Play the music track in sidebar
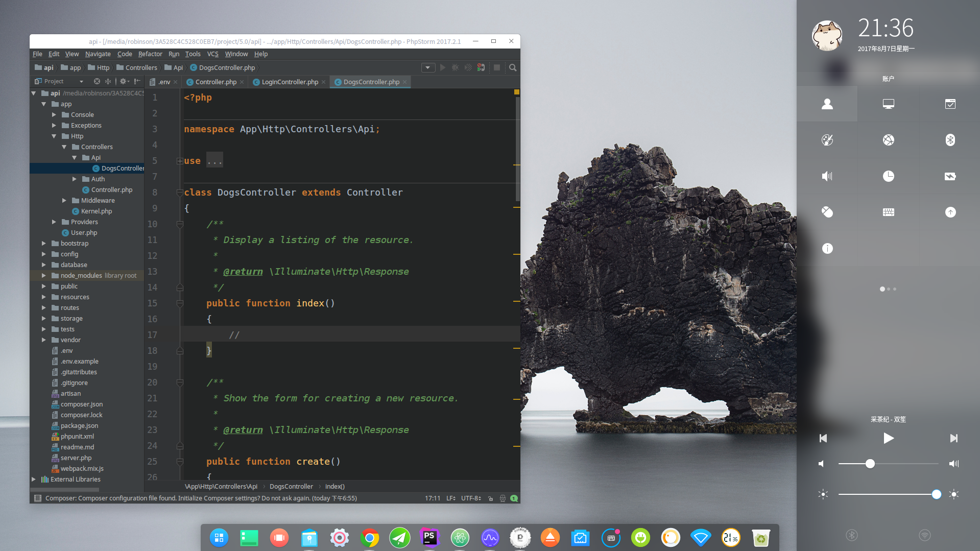 (889, 438)
